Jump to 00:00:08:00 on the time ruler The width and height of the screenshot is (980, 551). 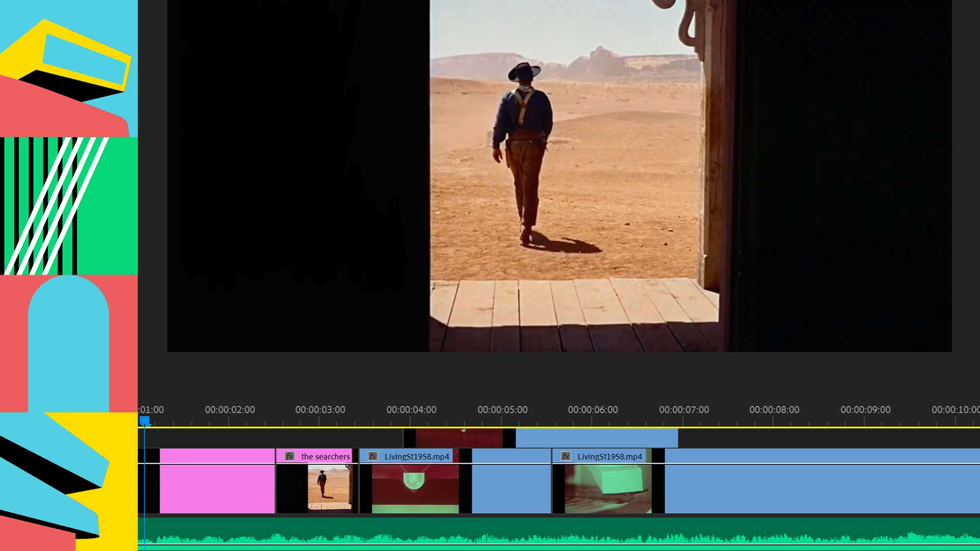point(774,410)
